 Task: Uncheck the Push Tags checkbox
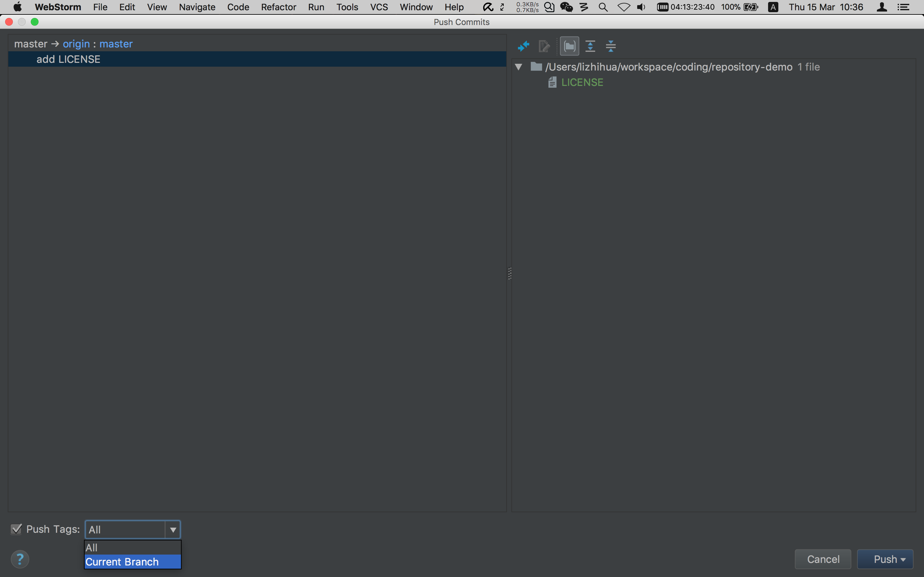click(16, 529)
